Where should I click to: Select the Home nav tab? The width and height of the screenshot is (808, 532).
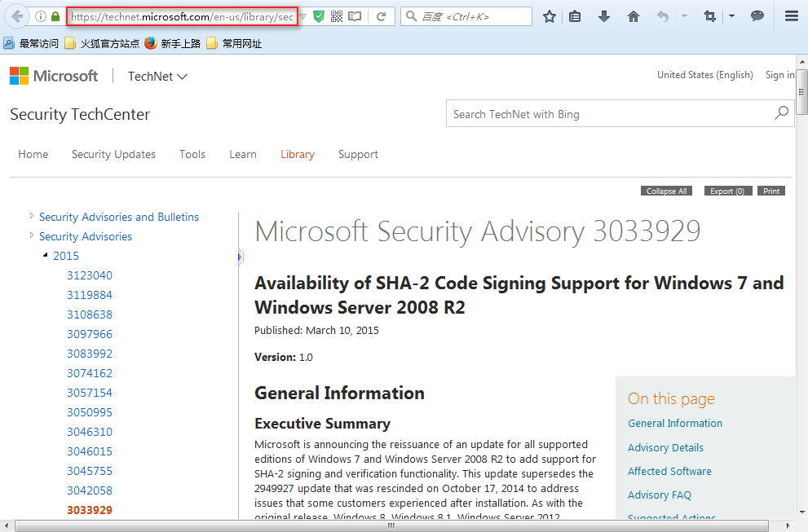coord(33,155)
